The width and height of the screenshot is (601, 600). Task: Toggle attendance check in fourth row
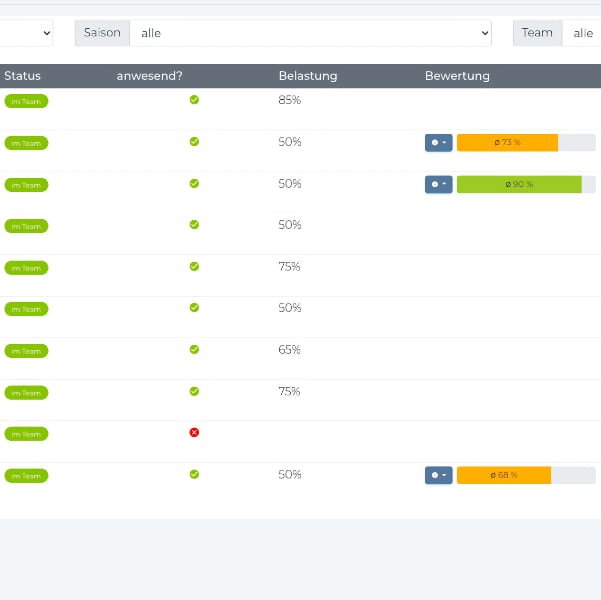click(194, 225)
